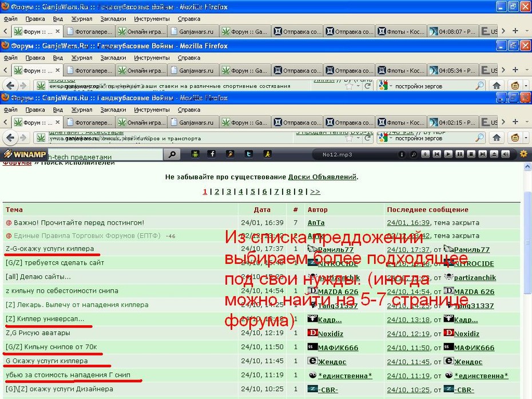Go to forum page 5
Screen dimensions: 532x399
coord(252,192)
